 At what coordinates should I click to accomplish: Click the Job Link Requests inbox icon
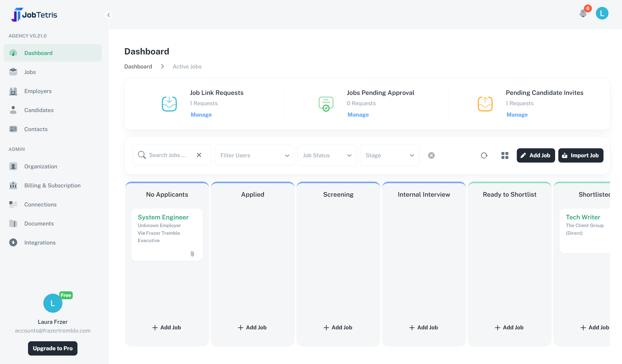click(169, 104)
